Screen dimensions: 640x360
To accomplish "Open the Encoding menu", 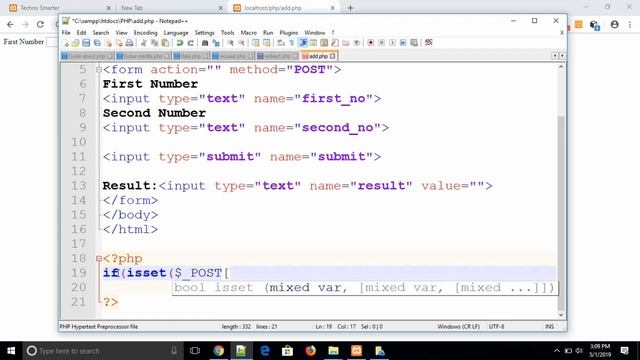I will click(x=145, y=33).
